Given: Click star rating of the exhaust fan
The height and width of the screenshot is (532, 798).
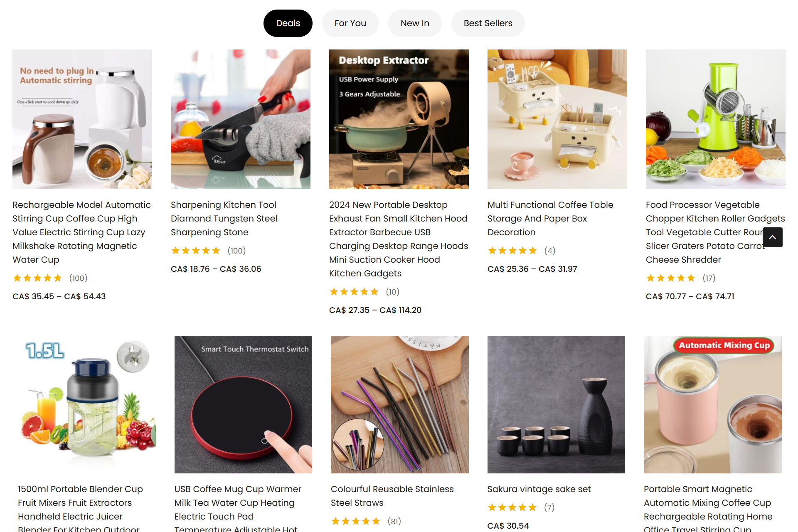Looking at the screenshot, I should pos(354,292).
